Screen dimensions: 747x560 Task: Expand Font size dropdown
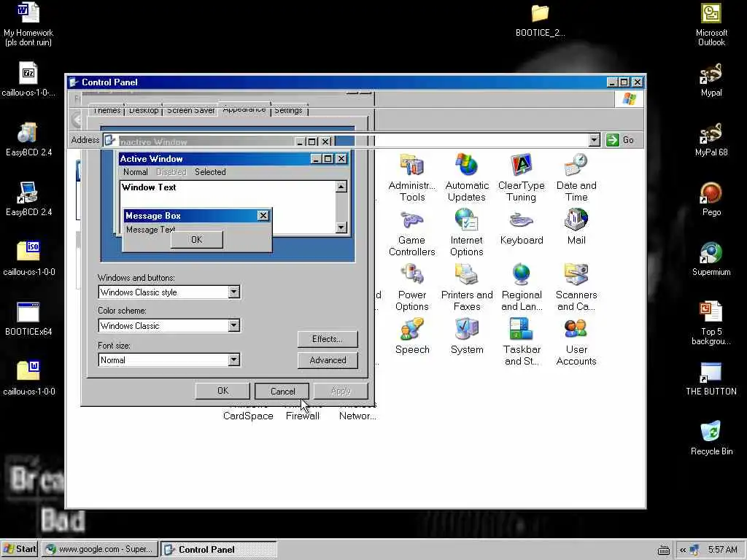click(x=233, y=359)
